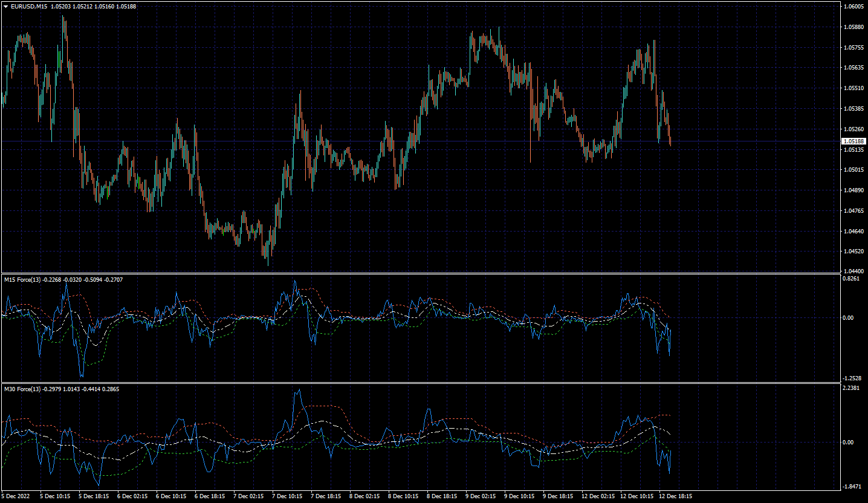868x503 pixels.
Task: Click the 0.00 zero level of M15 Force panel
Action: pyautogui.click(x=849, y=318)
